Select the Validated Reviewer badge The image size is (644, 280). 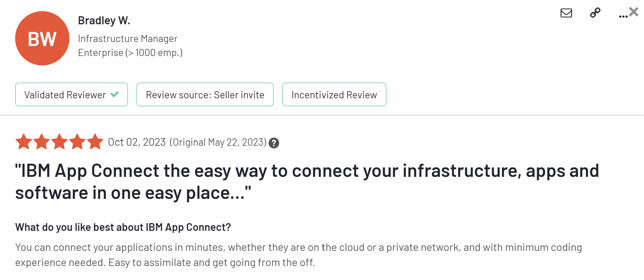coord(71,95)
